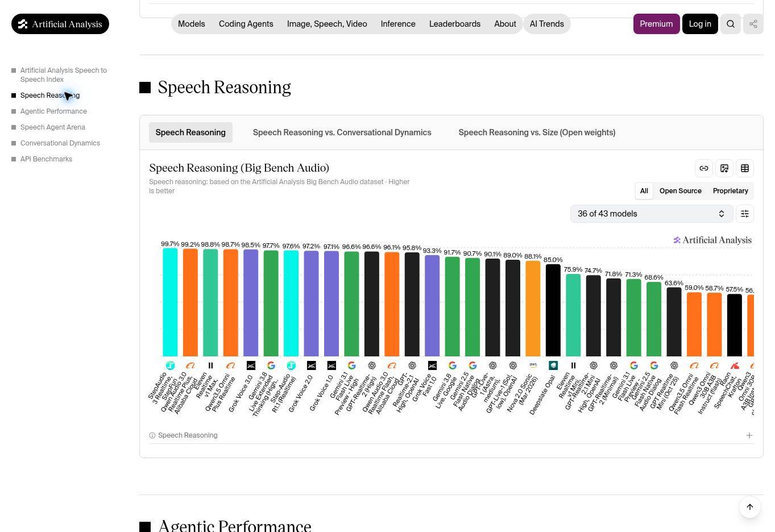Image resolution: width=775 pixels, height=532 pixels.
Task: Click the scroll-to-top arrow button
Action: (750, 507)
